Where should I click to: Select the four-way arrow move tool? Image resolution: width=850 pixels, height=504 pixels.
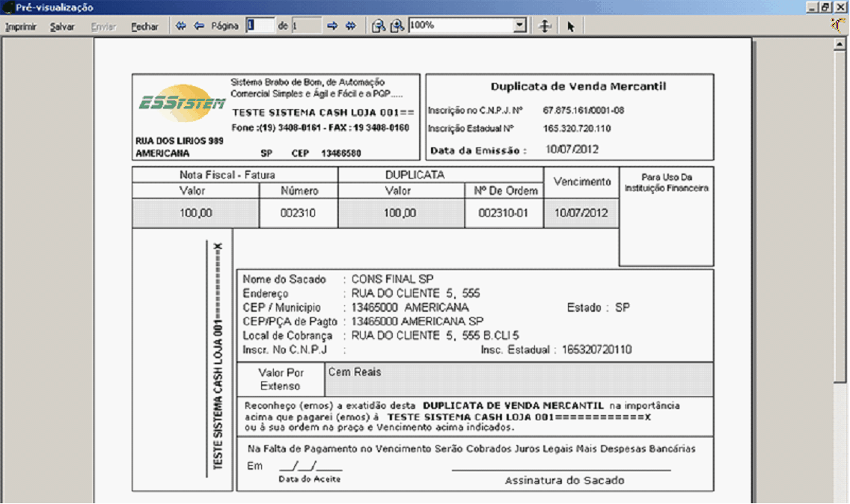coord(545,26)
